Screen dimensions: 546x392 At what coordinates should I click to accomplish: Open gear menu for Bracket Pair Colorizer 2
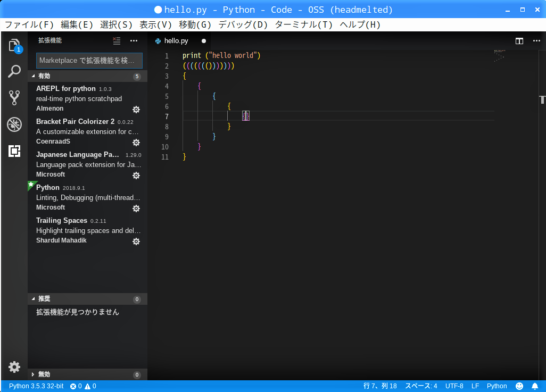[136, 143]
